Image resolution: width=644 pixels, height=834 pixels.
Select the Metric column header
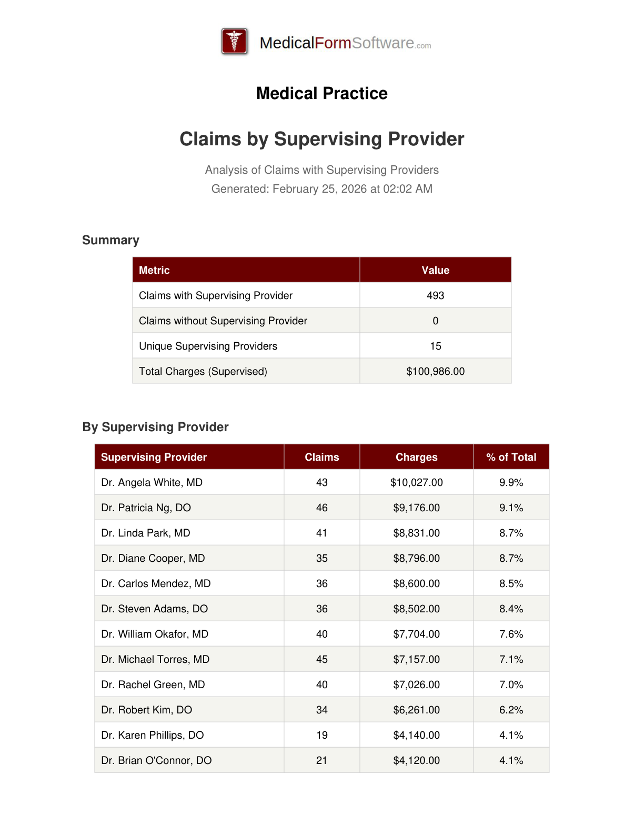click(154, 270)
